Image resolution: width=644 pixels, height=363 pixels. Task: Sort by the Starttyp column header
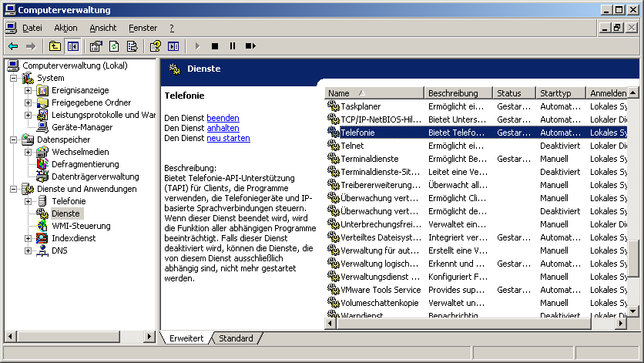point(558,93)
